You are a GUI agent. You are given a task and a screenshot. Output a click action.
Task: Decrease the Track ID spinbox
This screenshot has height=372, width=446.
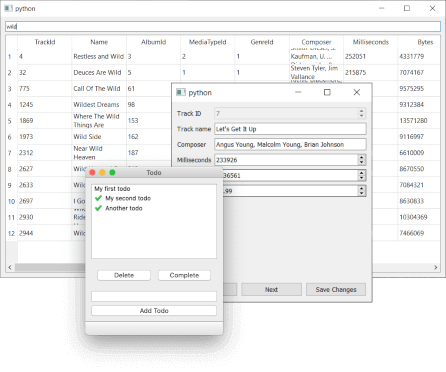362,116
